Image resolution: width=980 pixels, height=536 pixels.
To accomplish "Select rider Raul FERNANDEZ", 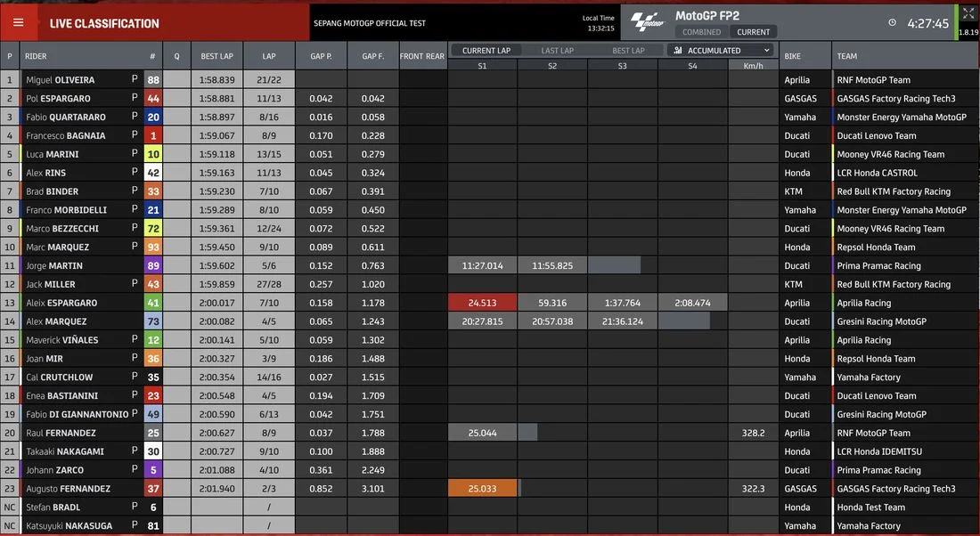I will click(x=61, y=433).
